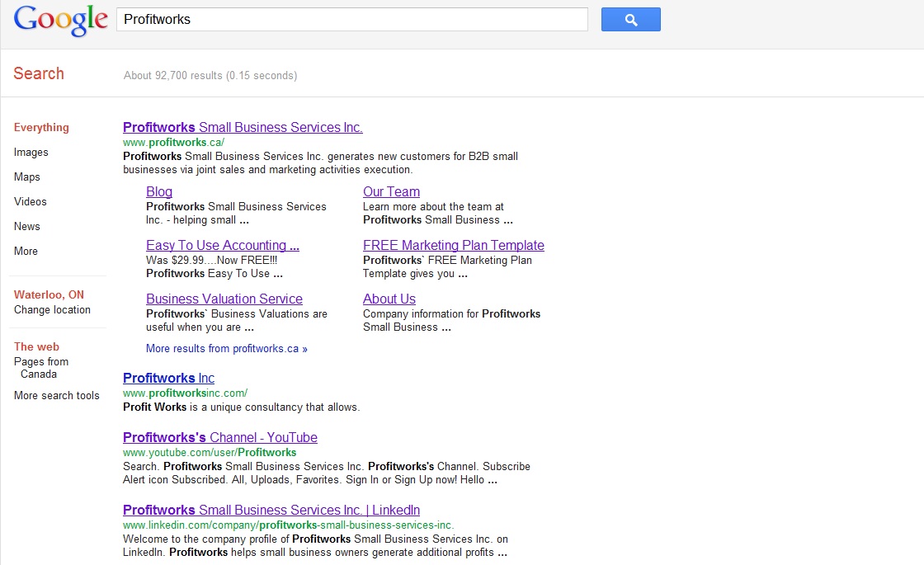The height and width of the screenshot is (565, 924).
Task: Switch to Maps results
Action: [26, 177]
